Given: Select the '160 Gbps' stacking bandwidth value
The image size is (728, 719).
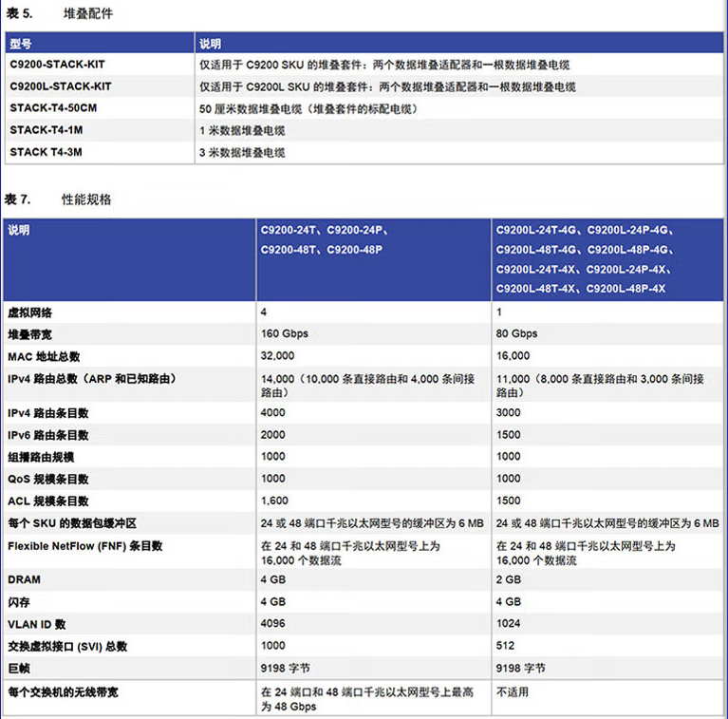Looking at the screenshot, I should [284, 333].
